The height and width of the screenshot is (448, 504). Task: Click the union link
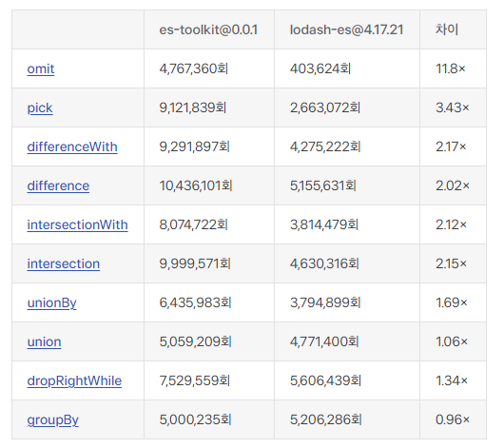(x=44, y=341)
